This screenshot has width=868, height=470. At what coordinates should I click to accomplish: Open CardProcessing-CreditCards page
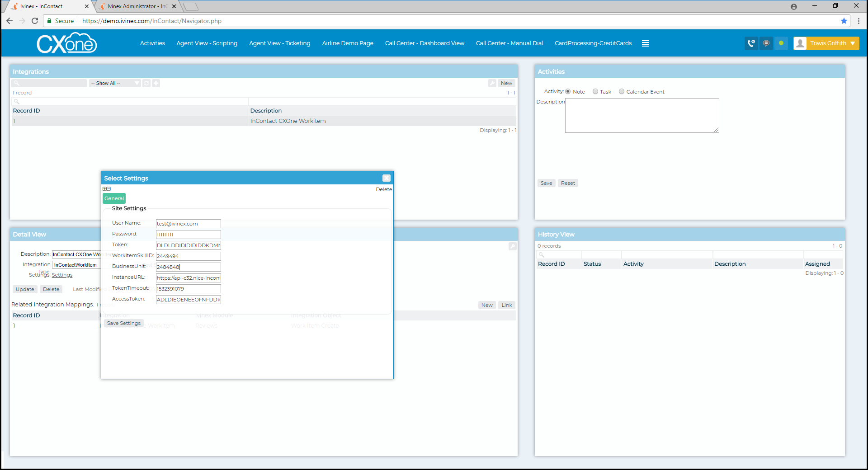pyautogui.click(x=593, y=43)
